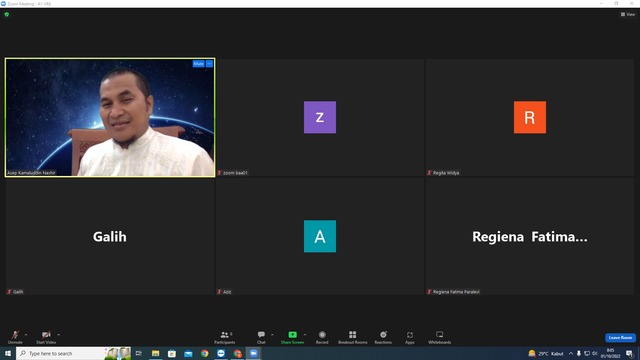The width and height of the screenshot is (640, 360).
Task: Open the Participants panel
Action: click(x=224, y=337)
